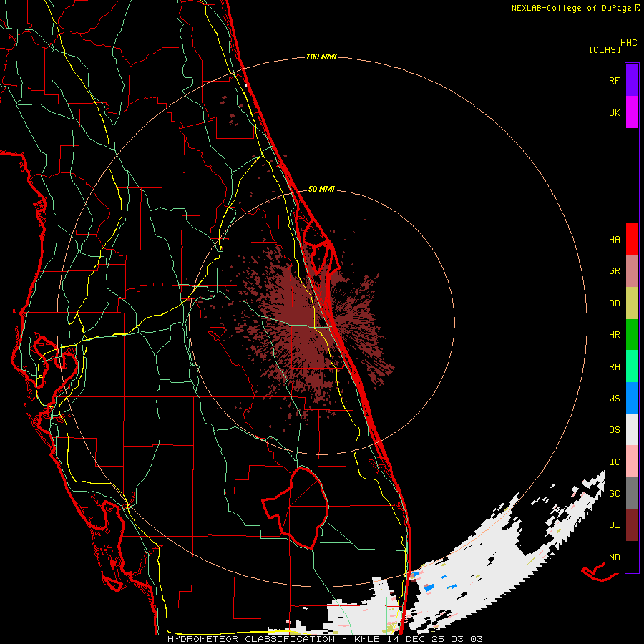Screen dimensions: 644x644
Task: Click the [CLAS] legend heading
Action: pos(604,50)
